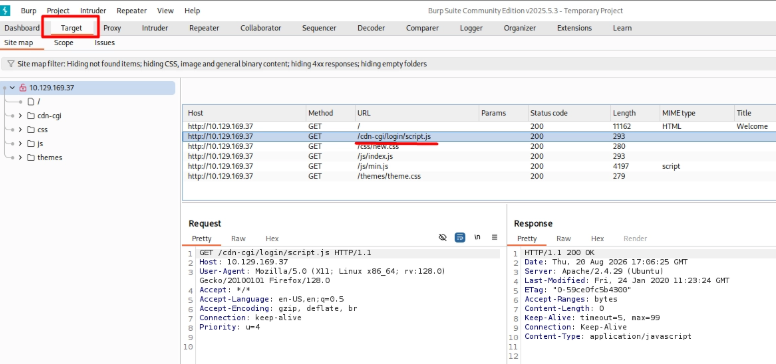Toggle the \n non-printable characters button
Viewport: 776px width, 364px height.
[478, 237]
